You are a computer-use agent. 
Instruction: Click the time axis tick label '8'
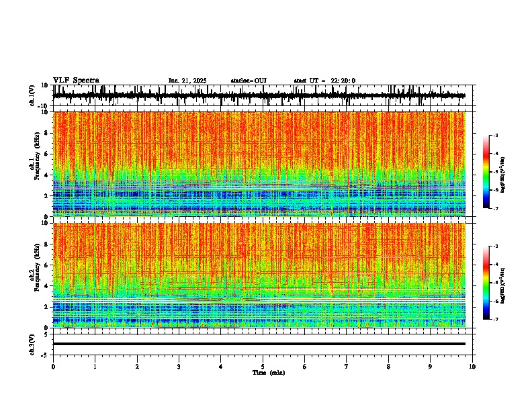pyautogui.click(x=388, y=366)
